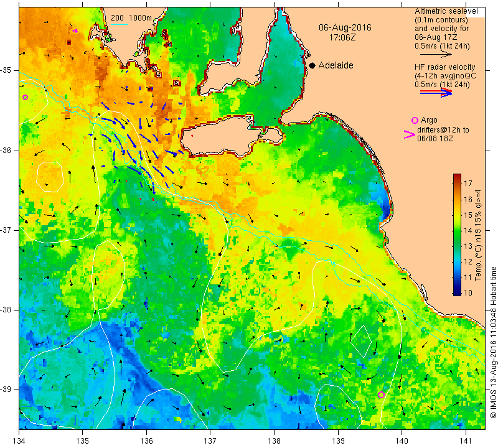Click the 'Altimetric sealevel' legend heading
The image size is (498, 448).
[446, 11]
